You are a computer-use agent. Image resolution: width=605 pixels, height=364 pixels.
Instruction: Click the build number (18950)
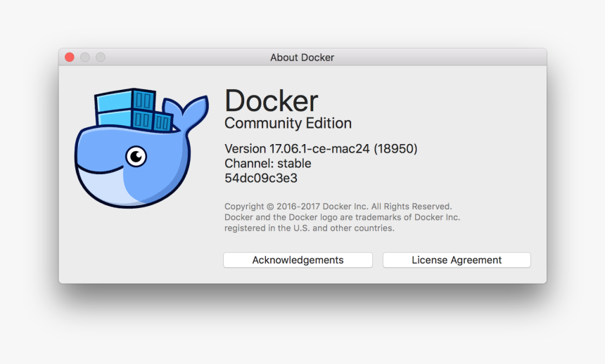point(395,149)
